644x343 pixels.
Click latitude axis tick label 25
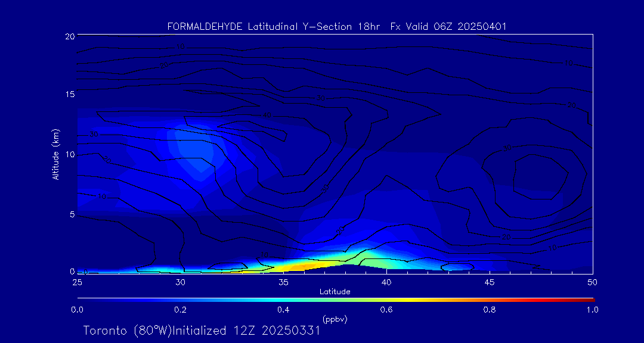77,282
